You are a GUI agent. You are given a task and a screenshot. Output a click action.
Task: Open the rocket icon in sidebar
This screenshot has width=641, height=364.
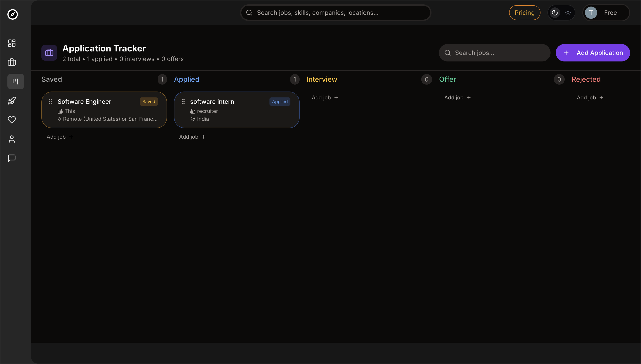(12, 101)
